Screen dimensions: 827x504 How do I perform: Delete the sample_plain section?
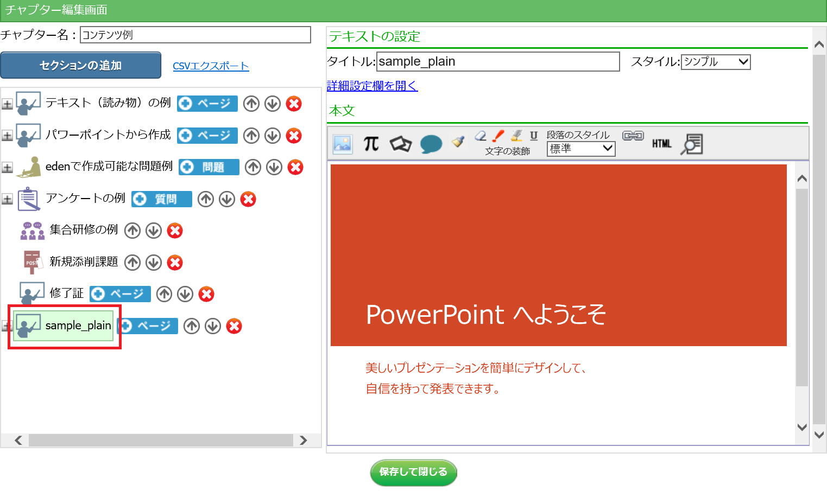tap(234, 326)
